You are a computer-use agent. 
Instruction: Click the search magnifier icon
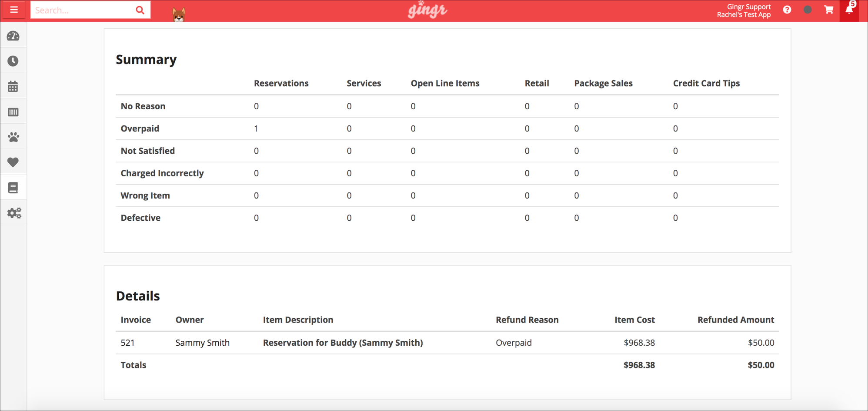(140, 10)
